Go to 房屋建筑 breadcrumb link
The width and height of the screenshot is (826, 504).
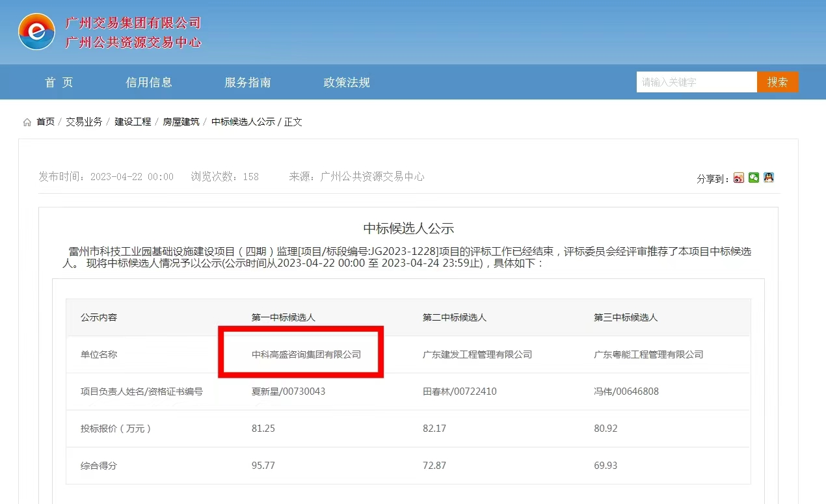(181, 122)
